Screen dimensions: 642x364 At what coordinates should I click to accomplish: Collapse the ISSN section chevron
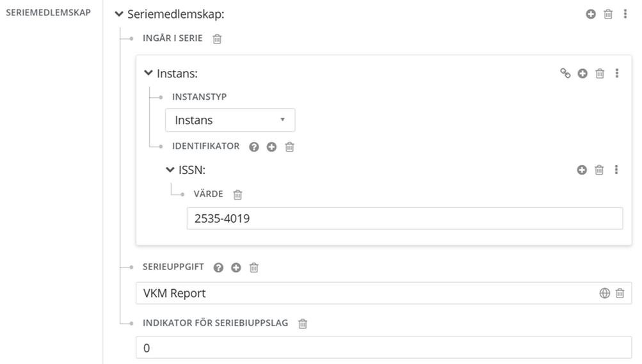[x=170, y=170]
